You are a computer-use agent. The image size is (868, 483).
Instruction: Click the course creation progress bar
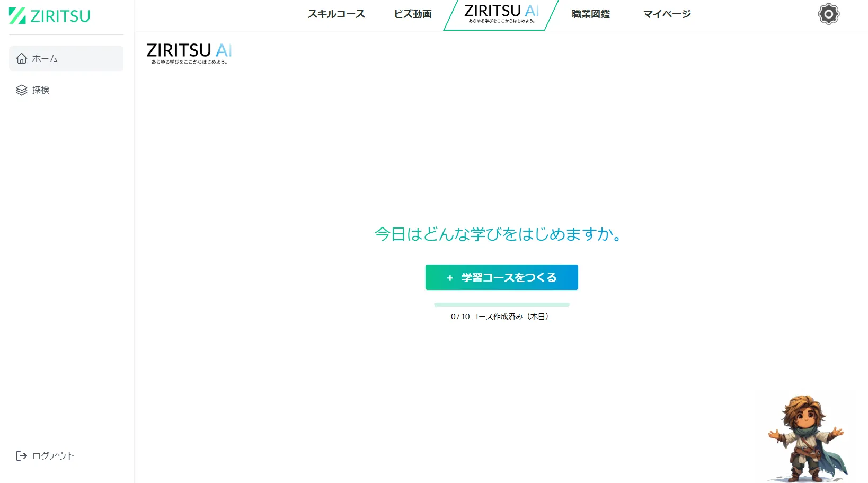[x=501, y=305]
